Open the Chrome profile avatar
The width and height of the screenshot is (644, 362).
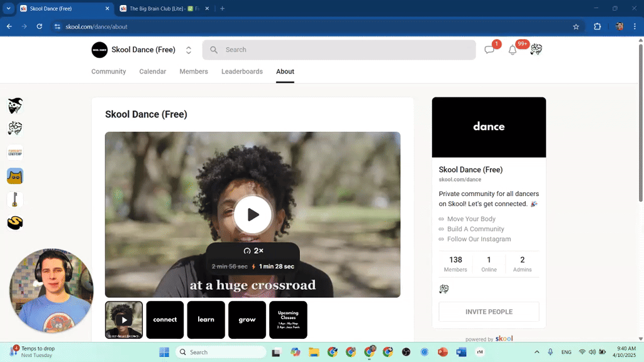point(619,26)
